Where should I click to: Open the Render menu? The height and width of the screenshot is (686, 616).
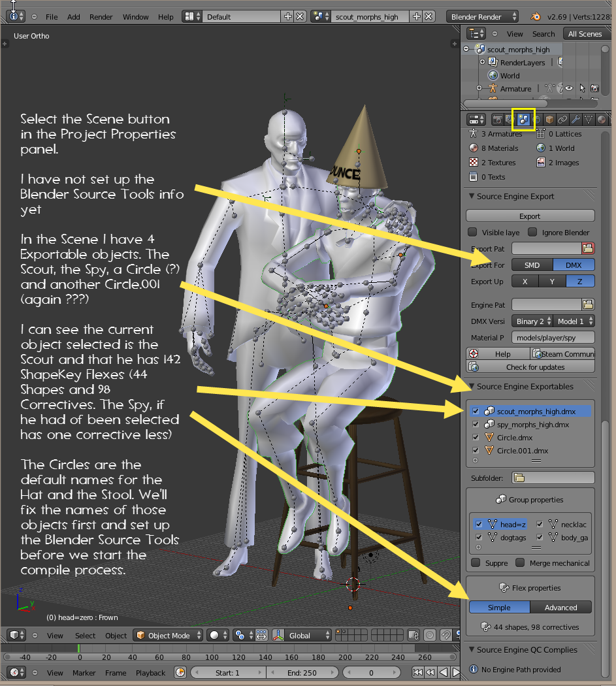101,16
